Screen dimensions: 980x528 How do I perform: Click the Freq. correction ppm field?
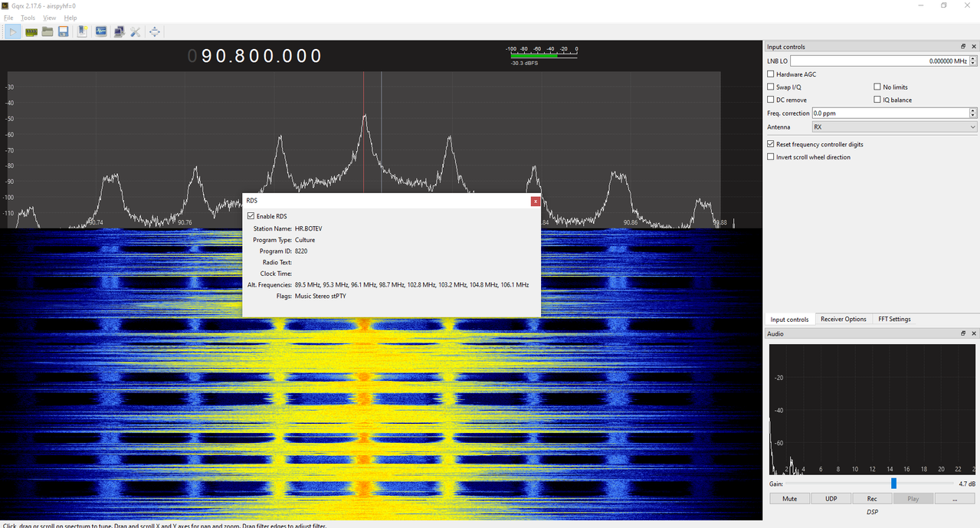[890, 113]
